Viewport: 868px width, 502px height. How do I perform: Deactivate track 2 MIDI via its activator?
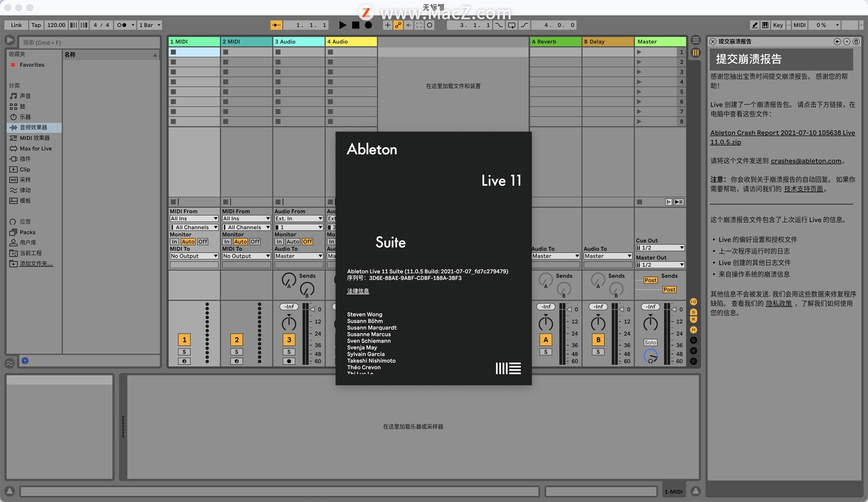(236, 339)
